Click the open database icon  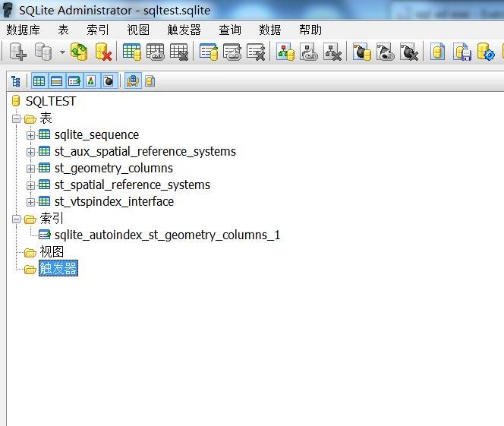pos(43,52)
